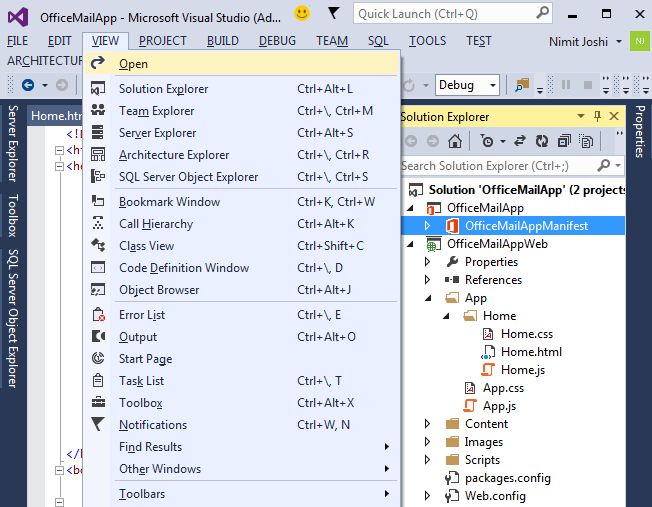Expand the References node
The height and width of the screenshot is (507, 652).
pos(427,280)
